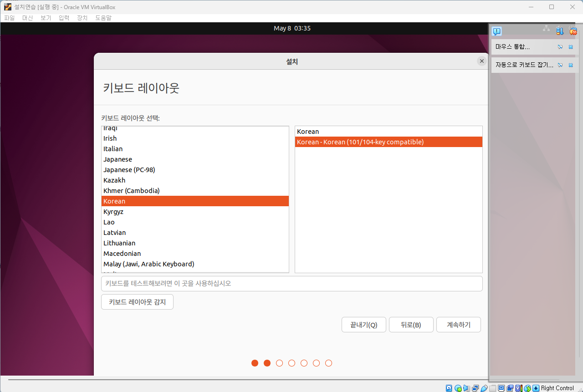Open the 장치 menu
The width and height of the screenshot is (583, 392).
82,18
